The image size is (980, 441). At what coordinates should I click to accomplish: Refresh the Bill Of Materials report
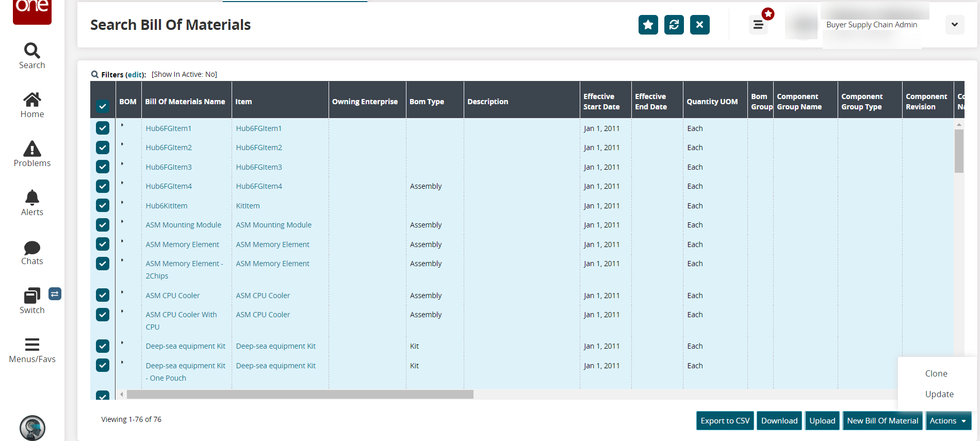pyautogui.click(x=674, y=25)
